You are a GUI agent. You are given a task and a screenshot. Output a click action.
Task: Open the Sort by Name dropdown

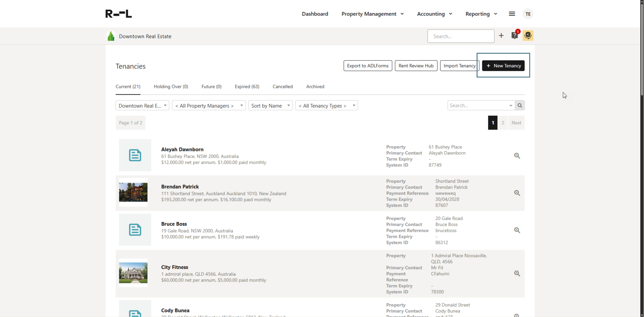point(270,105)
